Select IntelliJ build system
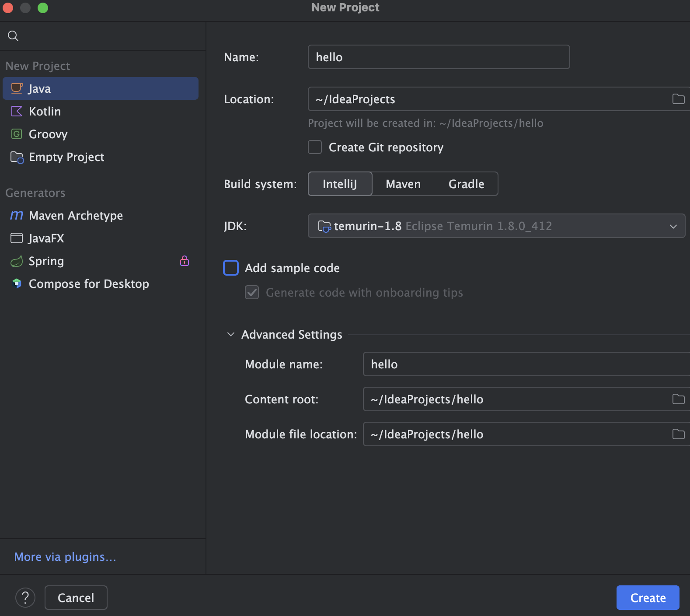 (340, 184)
